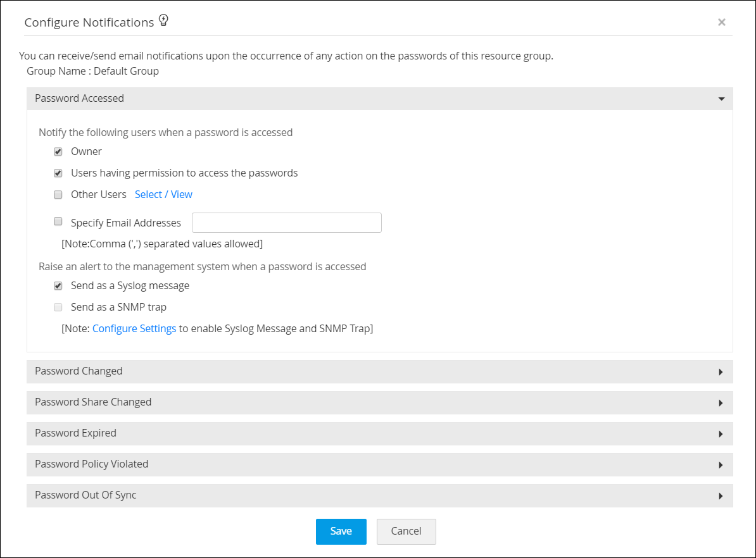Screen dimensions: 756x558
Task: Click inside the email addresses input field
Action: [x=286, y=223]
